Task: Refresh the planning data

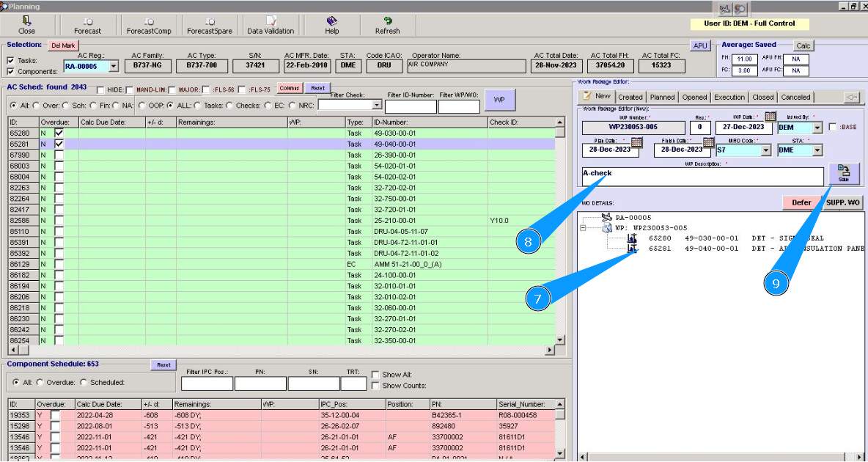Action: coord(387,26)
